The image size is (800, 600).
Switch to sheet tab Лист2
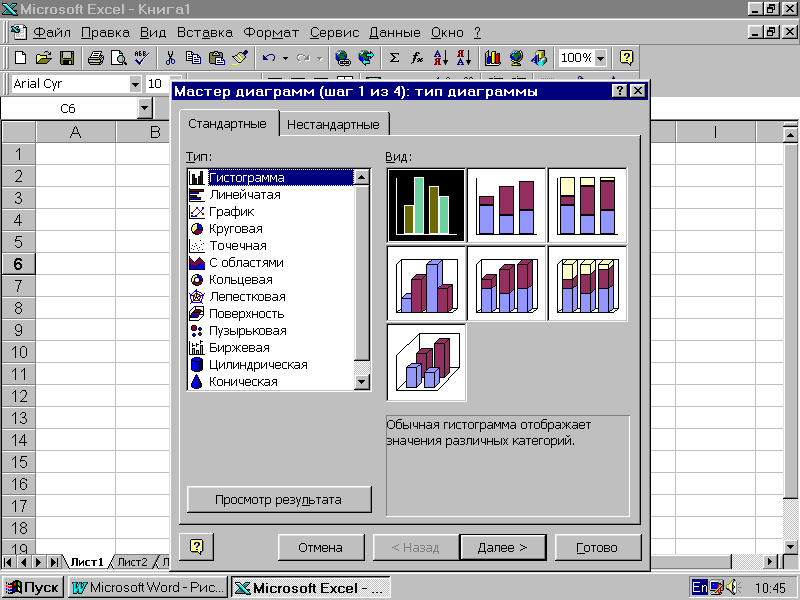(x=132, y=562)
